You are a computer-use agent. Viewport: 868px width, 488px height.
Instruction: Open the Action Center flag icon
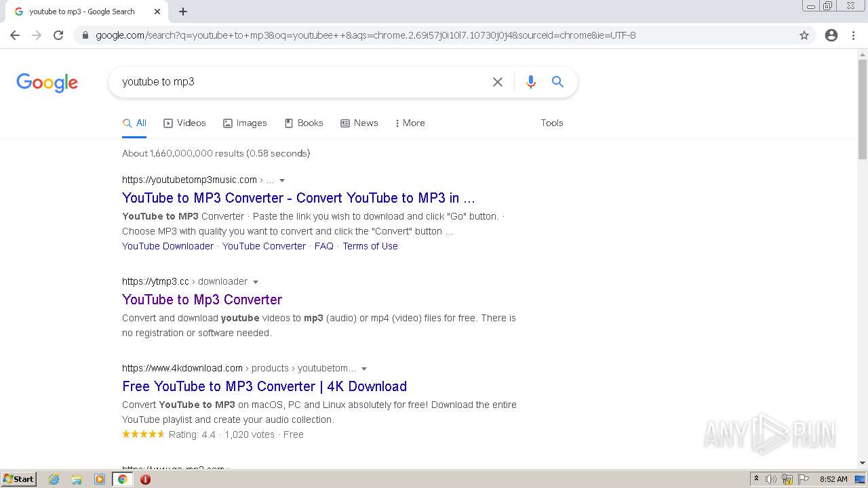tap(804, 479)
